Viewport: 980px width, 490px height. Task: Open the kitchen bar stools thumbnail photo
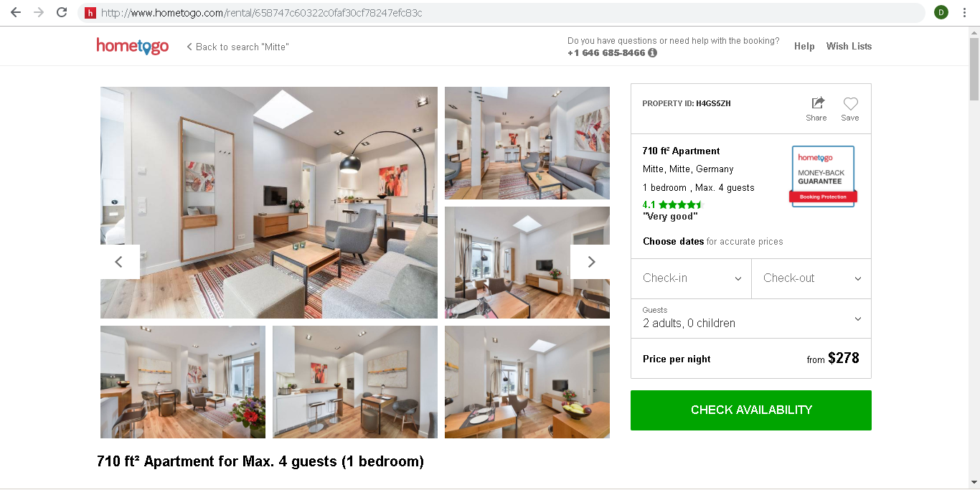click(x=355, y=382)
